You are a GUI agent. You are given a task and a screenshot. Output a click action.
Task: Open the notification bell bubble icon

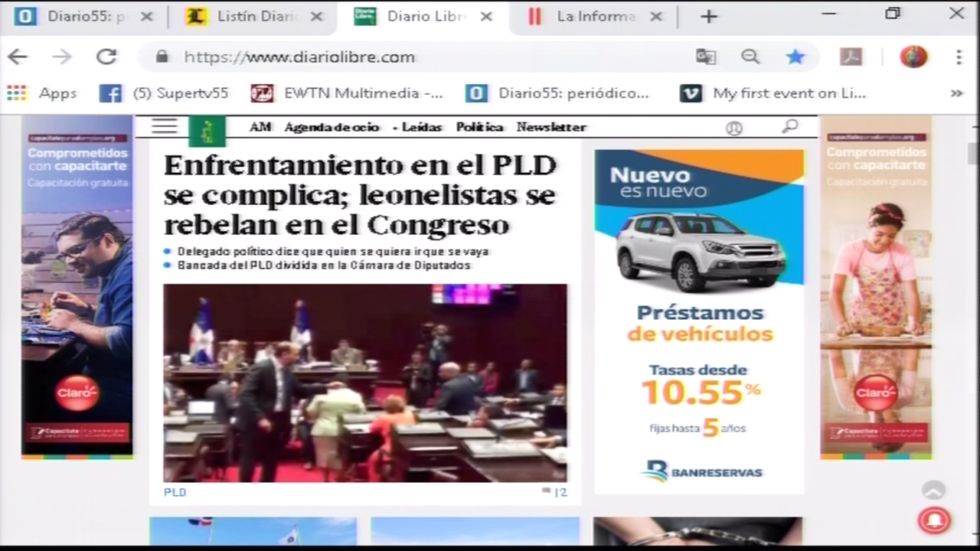(934, 520)
